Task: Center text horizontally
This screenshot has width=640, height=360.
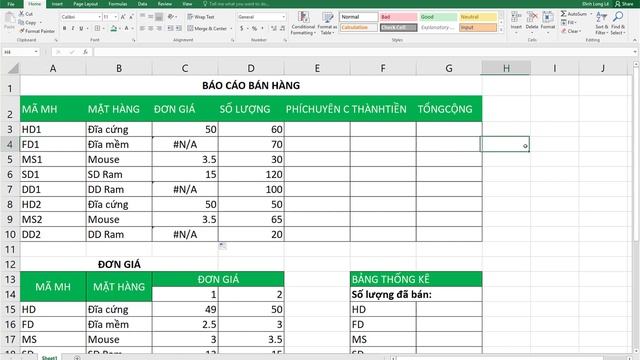Action: coord(151,29)
